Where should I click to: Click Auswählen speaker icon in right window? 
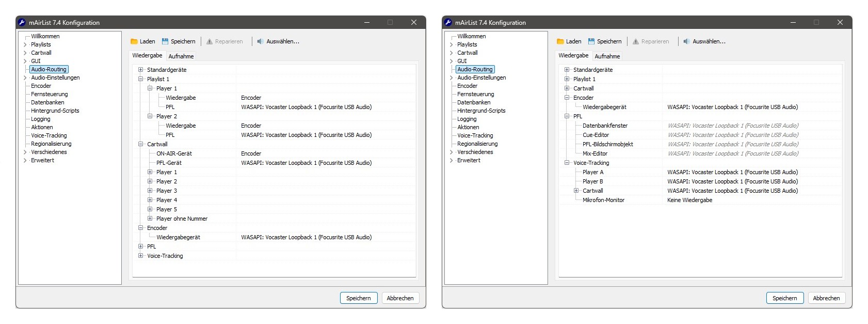pyautogui.click(x=687, y=41)
